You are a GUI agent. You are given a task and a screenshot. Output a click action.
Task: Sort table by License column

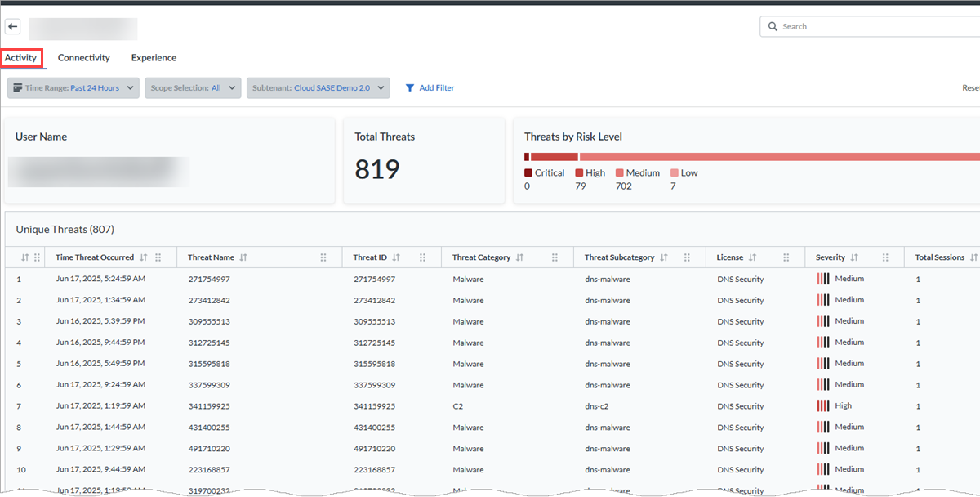pyautogui.click(x=753, y=257)
